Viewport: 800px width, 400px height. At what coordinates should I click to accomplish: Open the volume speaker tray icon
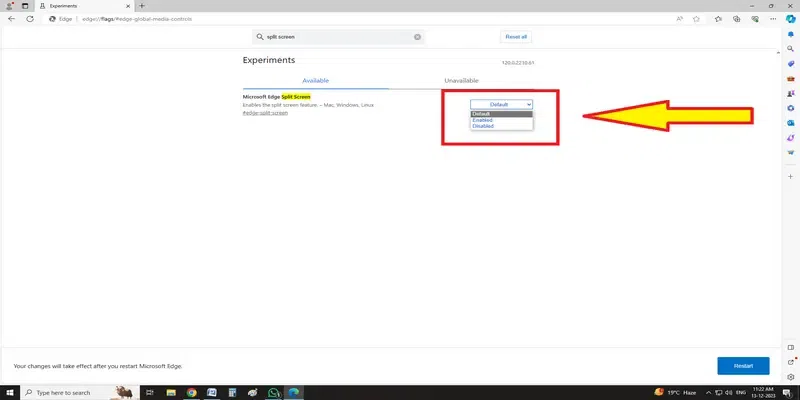pos(731,392)
